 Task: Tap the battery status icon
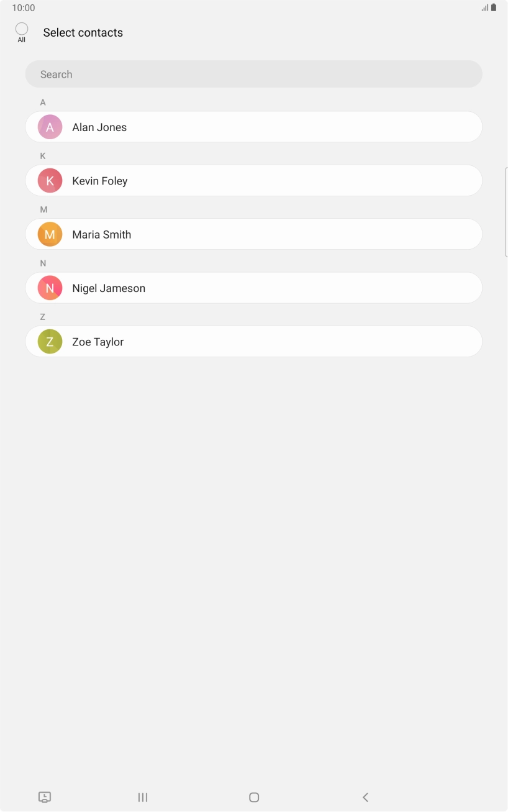tap(494, 8)
